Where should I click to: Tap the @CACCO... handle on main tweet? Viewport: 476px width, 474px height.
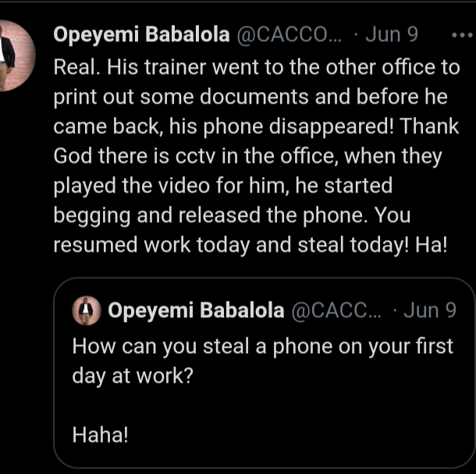[289, 35]
